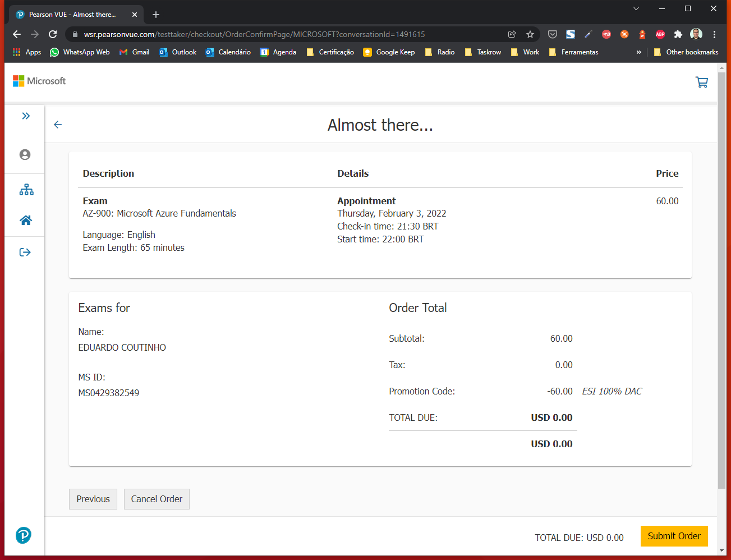731x560 pixels.
Task: Go to the Previous step
Action: point(93,499)
